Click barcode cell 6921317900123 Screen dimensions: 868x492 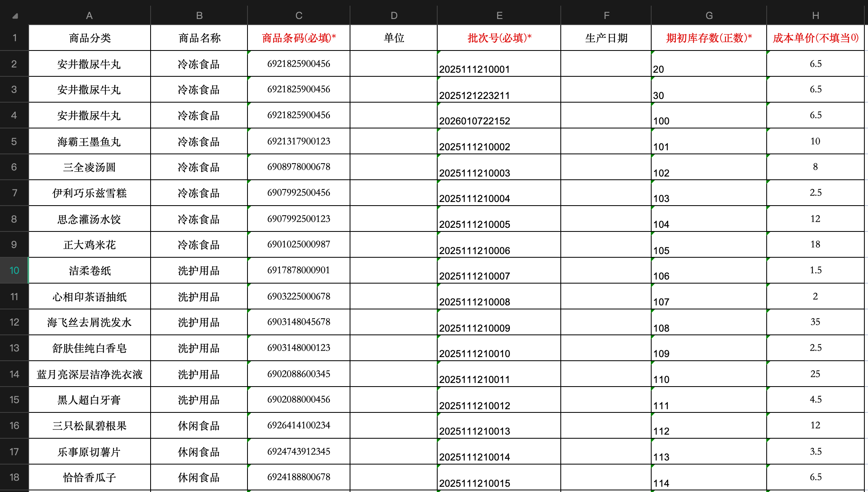tap(298, 141)
